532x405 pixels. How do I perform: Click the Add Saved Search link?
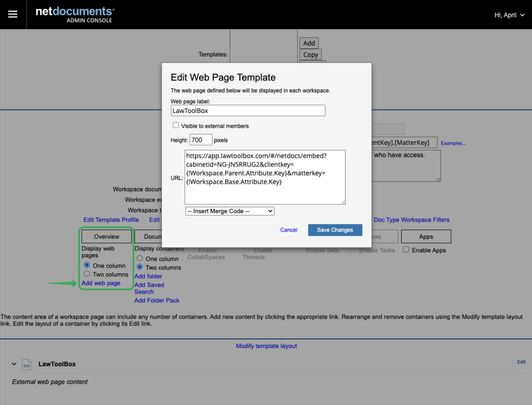[x=149, y=288]
